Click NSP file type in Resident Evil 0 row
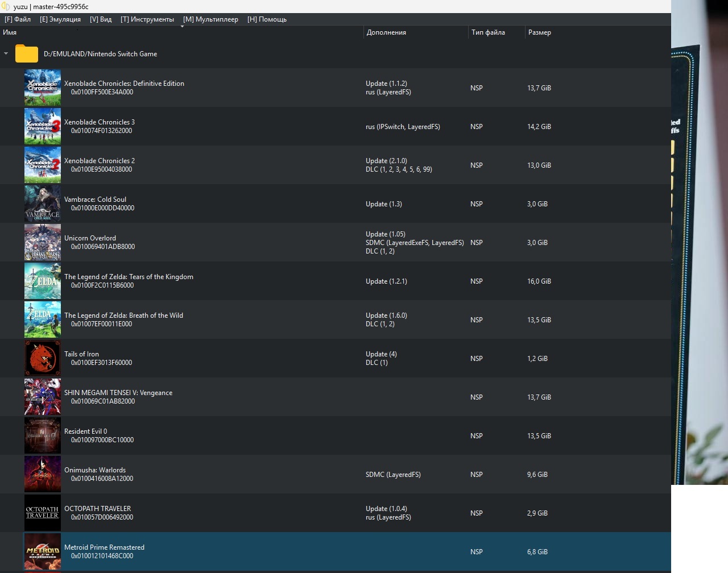 coord(477,436)
